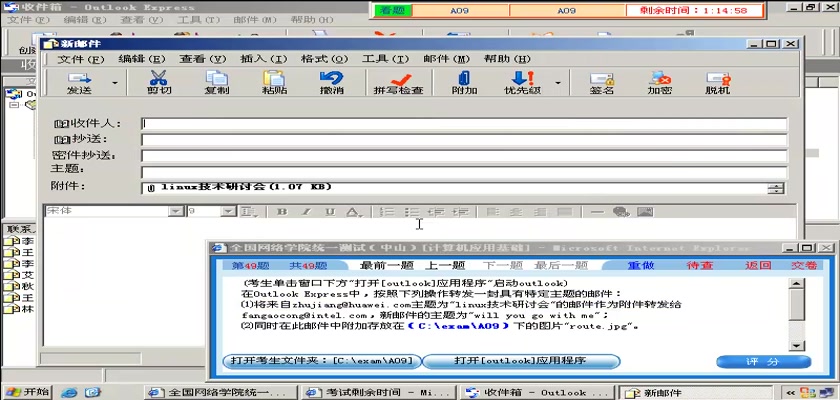Viewport: 840px width, 400px height.
Task: Click 交卷 (submit paper) in exam window
Action: 804,266
